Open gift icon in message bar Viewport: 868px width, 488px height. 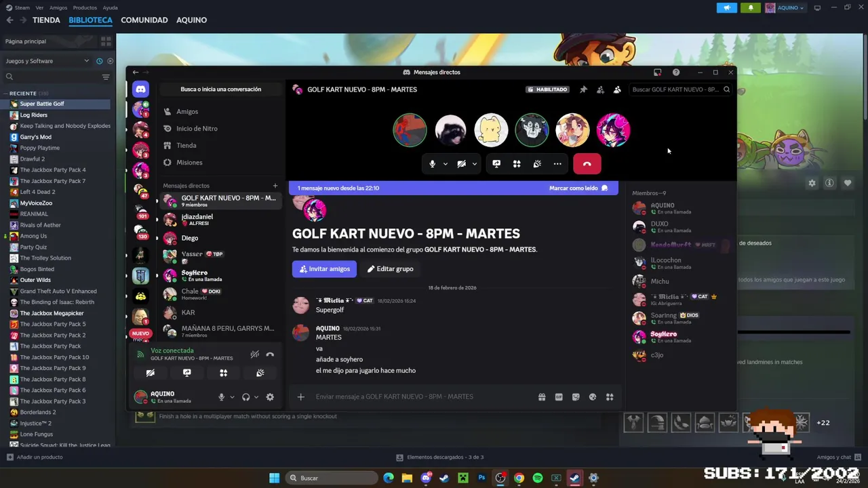[x=542, y=397]
